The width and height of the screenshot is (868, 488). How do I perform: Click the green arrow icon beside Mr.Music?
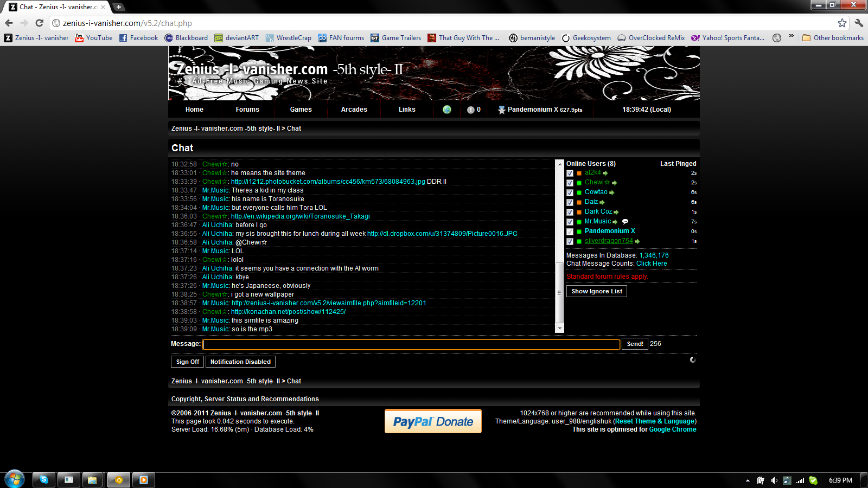pyautogui.click(x=615, y=222)
